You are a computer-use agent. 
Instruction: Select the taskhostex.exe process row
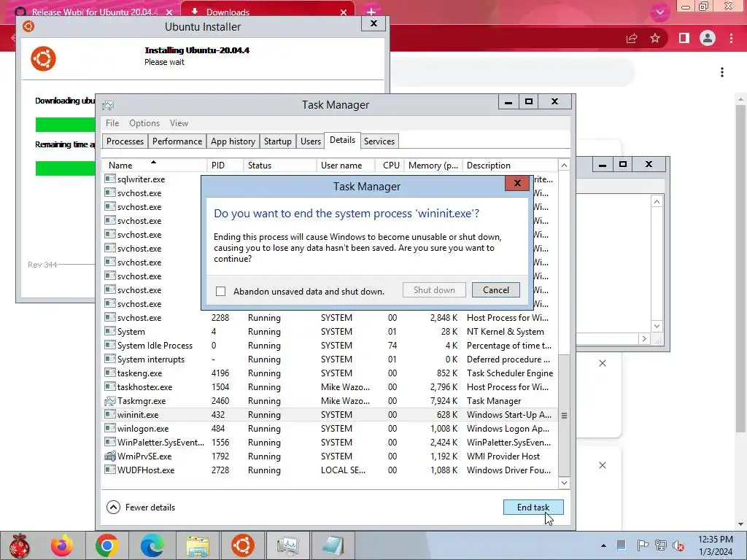pos(329,386)
